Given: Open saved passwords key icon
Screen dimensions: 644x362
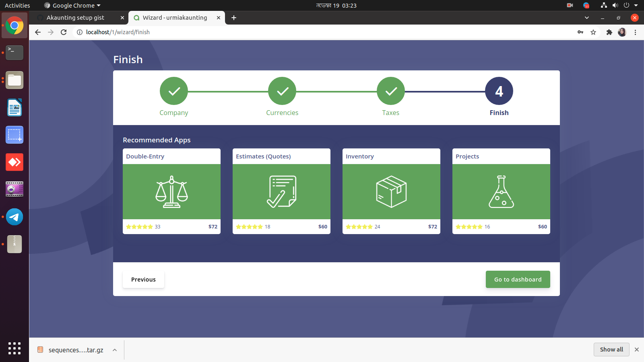Looking at the screenshot, I should pos(580,32).
